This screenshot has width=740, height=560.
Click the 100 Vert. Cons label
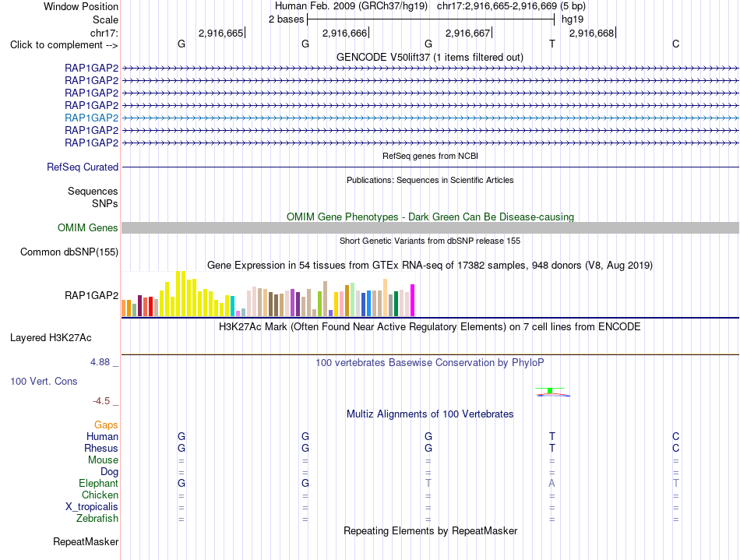click(44, 381)
